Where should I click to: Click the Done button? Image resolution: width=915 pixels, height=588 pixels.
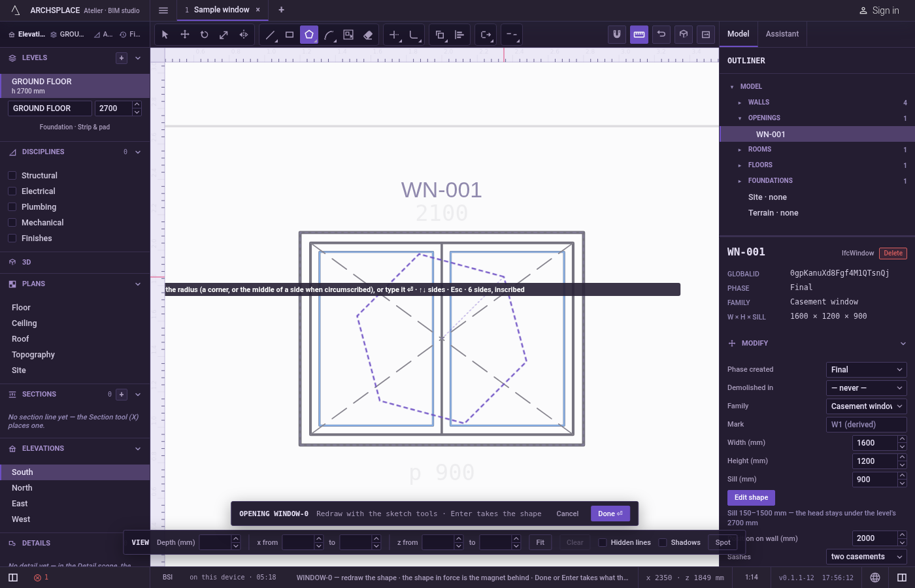[x=610, y=514]
